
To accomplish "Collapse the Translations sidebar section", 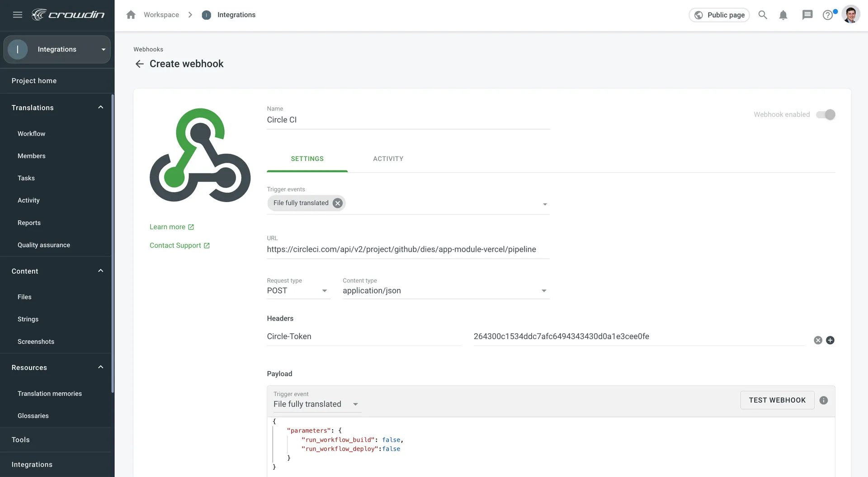I will (x=100, y=108).
